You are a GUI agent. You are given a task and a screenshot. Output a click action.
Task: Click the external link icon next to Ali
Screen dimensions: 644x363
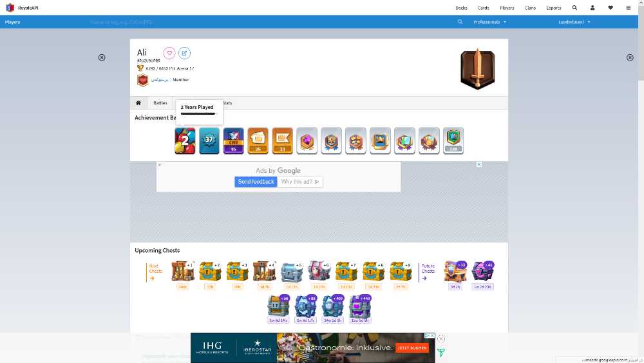tap(184, 53)
